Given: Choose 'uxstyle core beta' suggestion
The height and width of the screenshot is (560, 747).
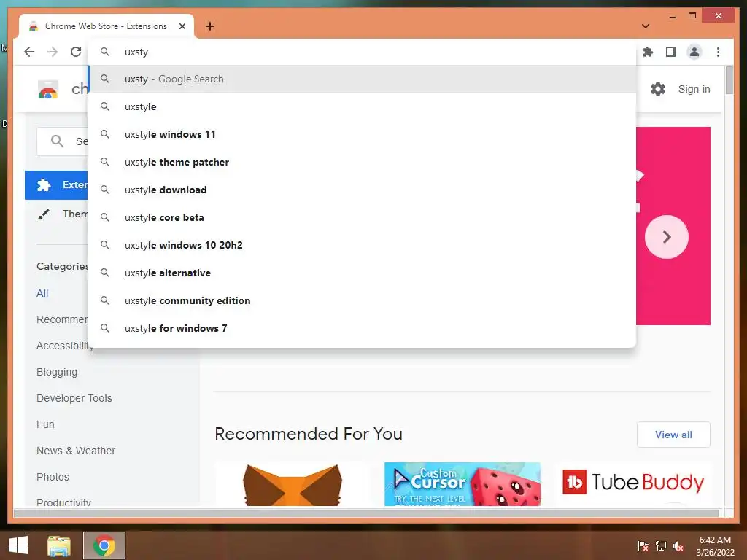Looking at the screenshot, I should click(362, 217).
